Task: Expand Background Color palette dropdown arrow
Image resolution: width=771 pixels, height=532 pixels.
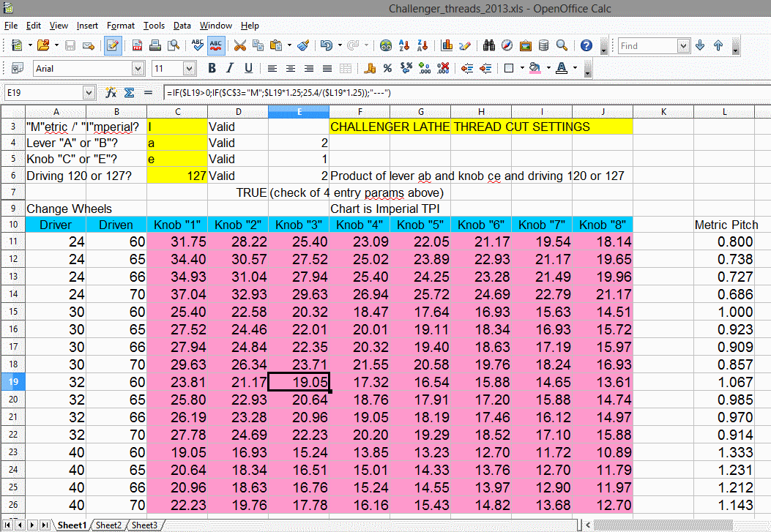Action: (548, 68)
